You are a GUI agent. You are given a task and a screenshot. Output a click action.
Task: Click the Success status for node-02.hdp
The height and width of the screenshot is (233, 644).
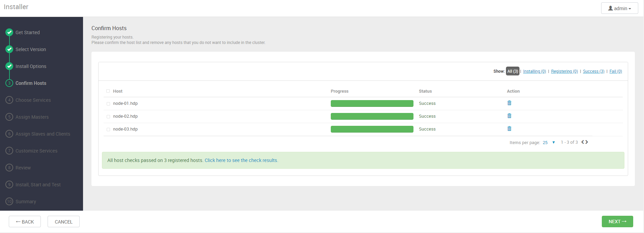click(427, 116)
